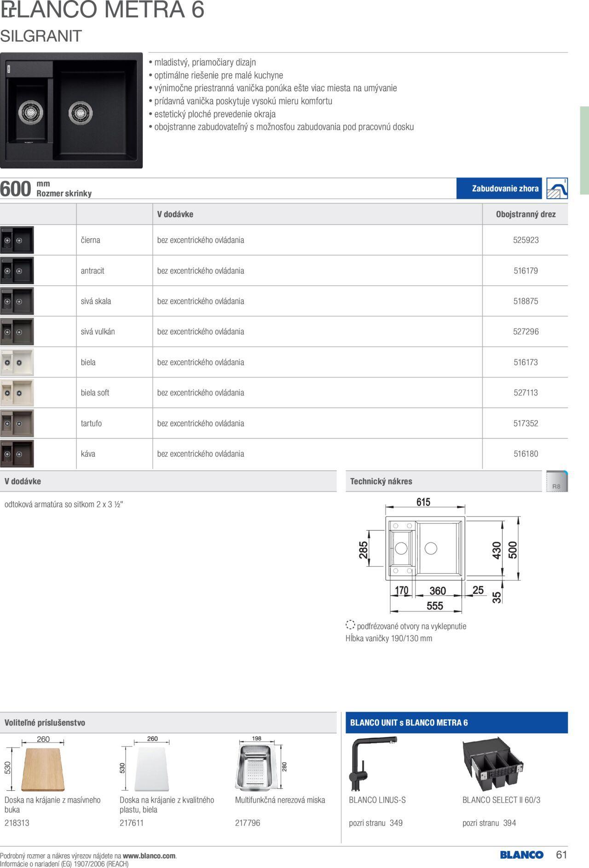Image resolution: width=589 pixels, height=868 pixels.
Task: Click the top-mount installation icon beside Zabudovanie zhora
Action: [557, 189]
